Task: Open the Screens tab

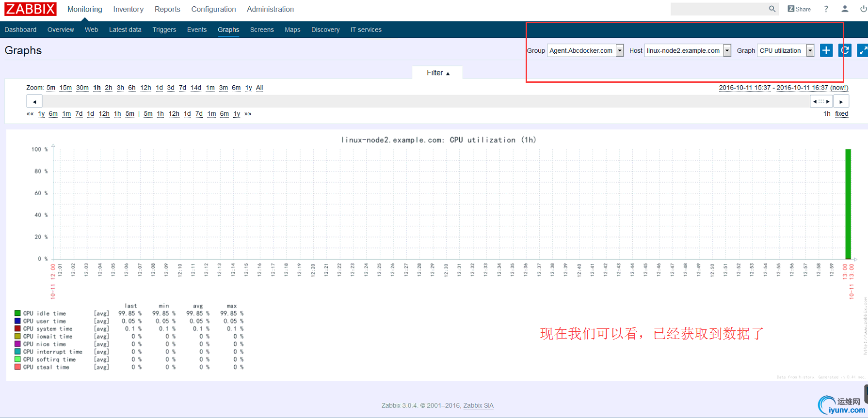Action: pos(262,30)
